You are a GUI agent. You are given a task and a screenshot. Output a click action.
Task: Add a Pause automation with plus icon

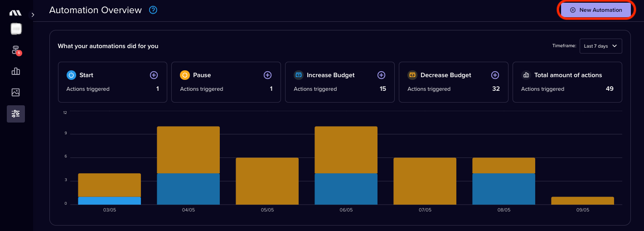pos(267,75)
